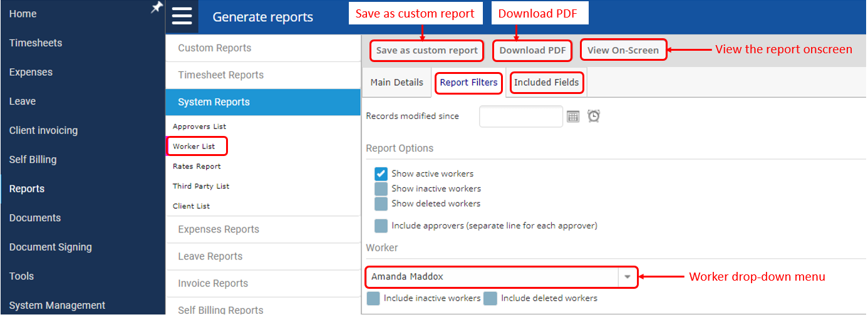Open the calendar date picker icon
This screenshot has width=868, height=317.
(x=573, y=117)
